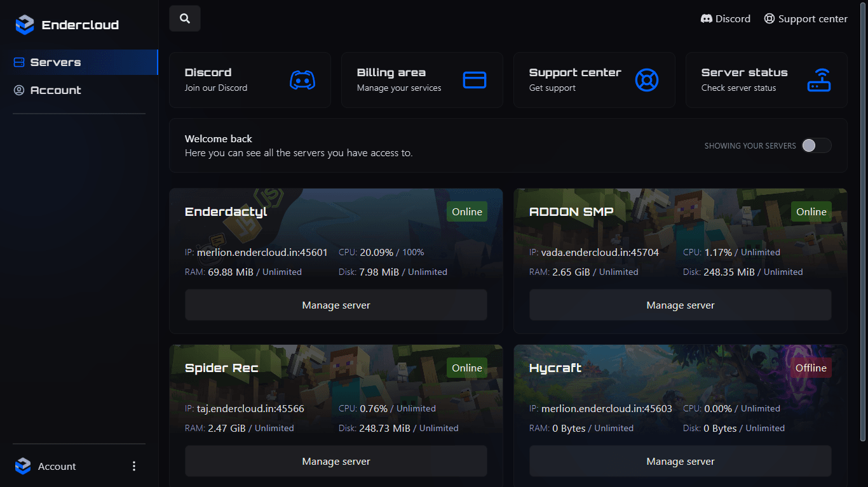Click the Endercloud logo icon in sidebar
Viewport: 868px width, 487px height.
24,25
